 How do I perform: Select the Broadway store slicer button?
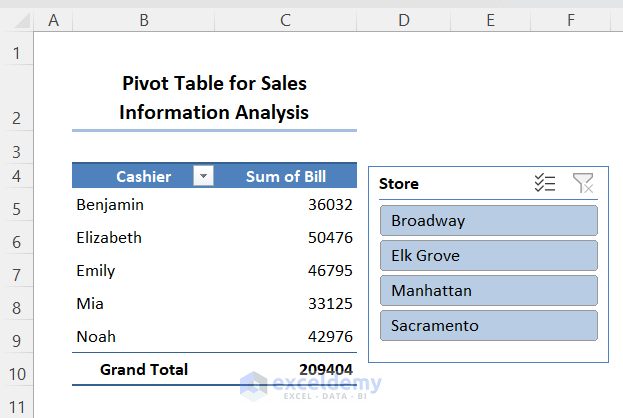[x=488, y=220]
